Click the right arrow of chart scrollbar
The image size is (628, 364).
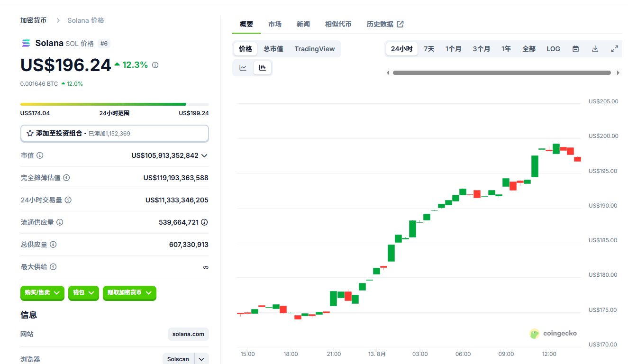point(618,73)
